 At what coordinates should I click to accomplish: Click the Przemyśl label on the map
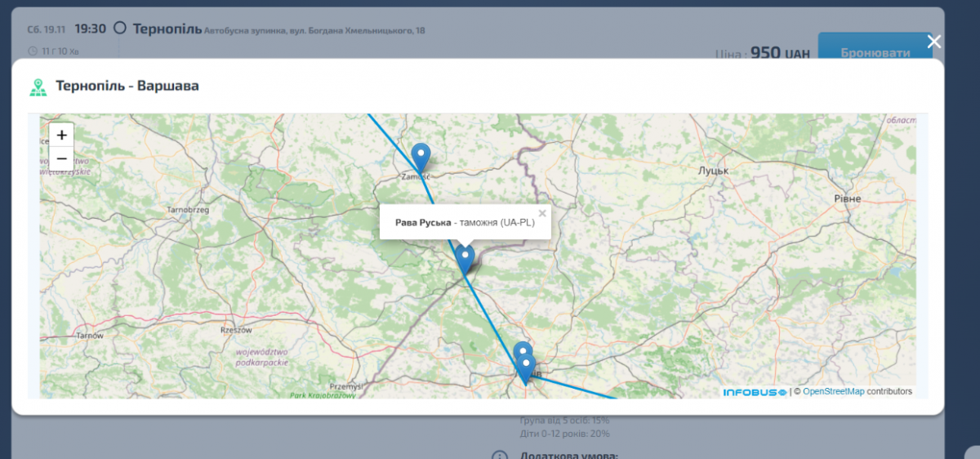(x=345, y=385)
